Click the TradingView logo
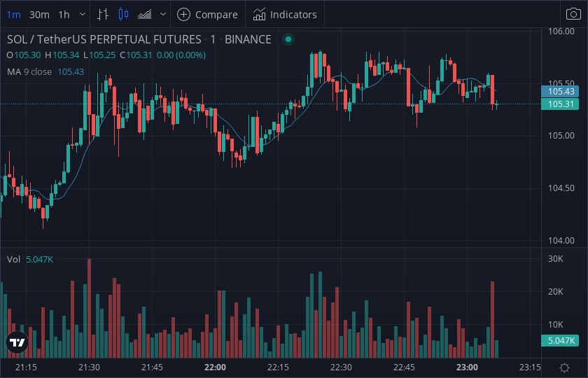 click(17, 342)
